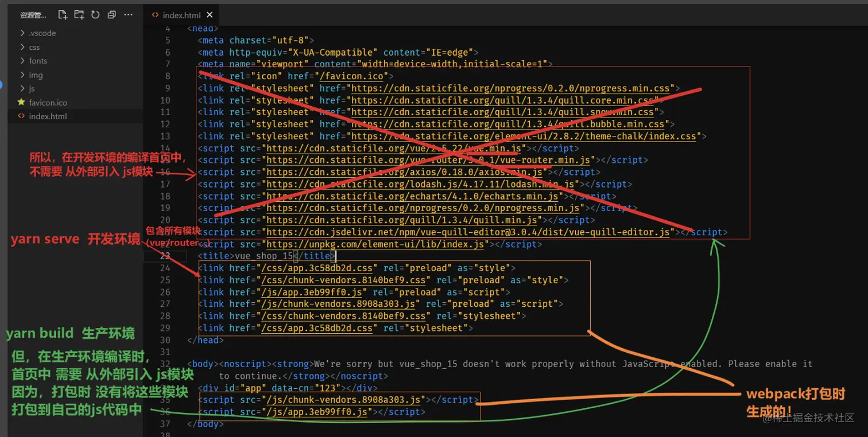Click the opening <head> tag on line 4

[x=203, y=28]
